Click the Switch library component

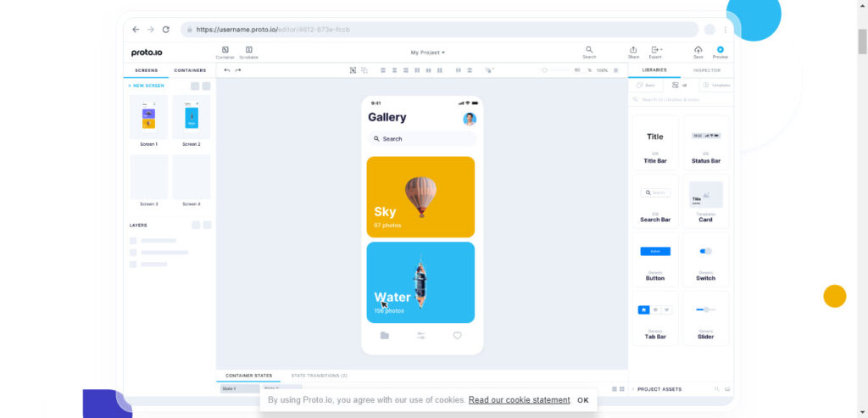coord(705,259)
